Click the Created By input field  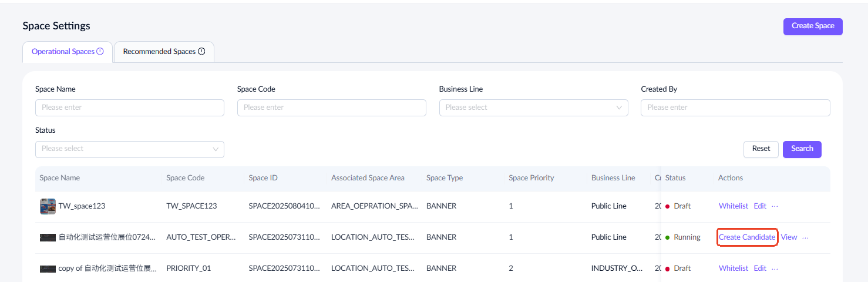coord(735,108)
